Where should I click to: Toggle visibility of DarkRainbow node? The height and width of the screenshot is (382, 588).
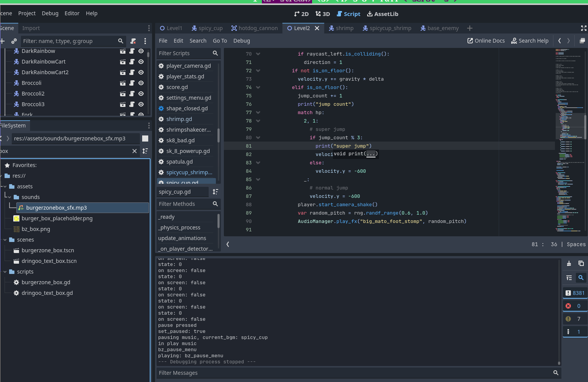[141, 51]
